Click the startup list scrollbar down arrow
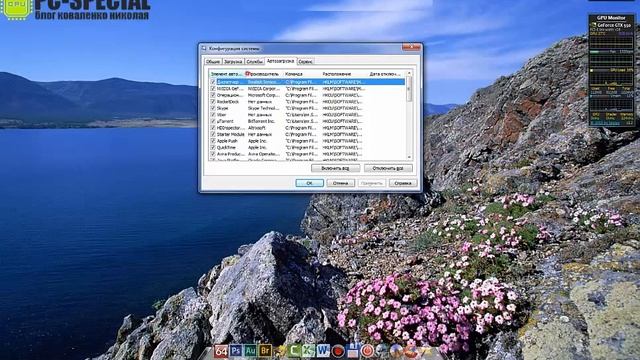640x360 pixels. tap(409, 157)
